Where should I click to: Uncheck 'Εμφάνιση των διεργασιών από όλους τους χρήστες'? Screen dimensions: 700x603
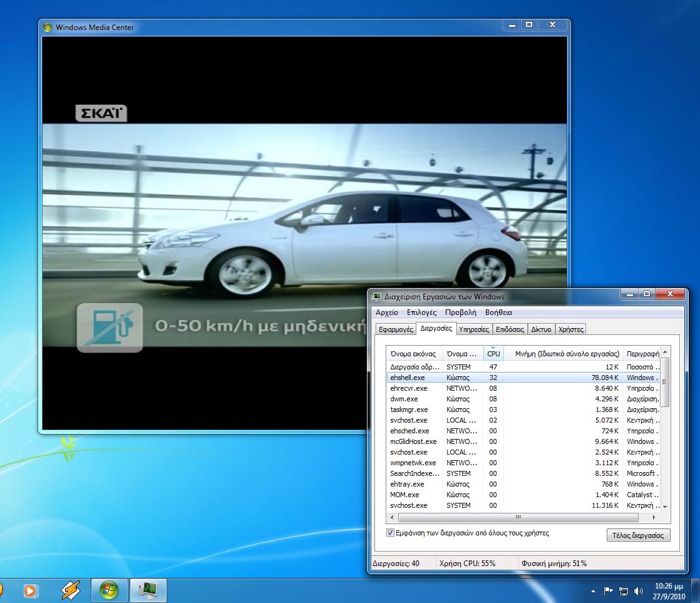point(391,533)
